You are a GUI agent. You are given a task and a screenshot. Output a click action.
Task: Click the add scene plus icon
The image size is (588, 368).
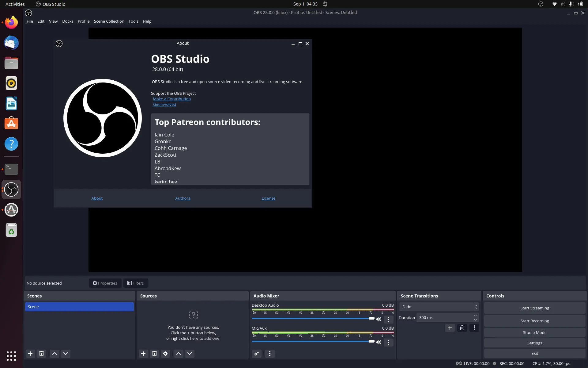[x=30, y=353]
